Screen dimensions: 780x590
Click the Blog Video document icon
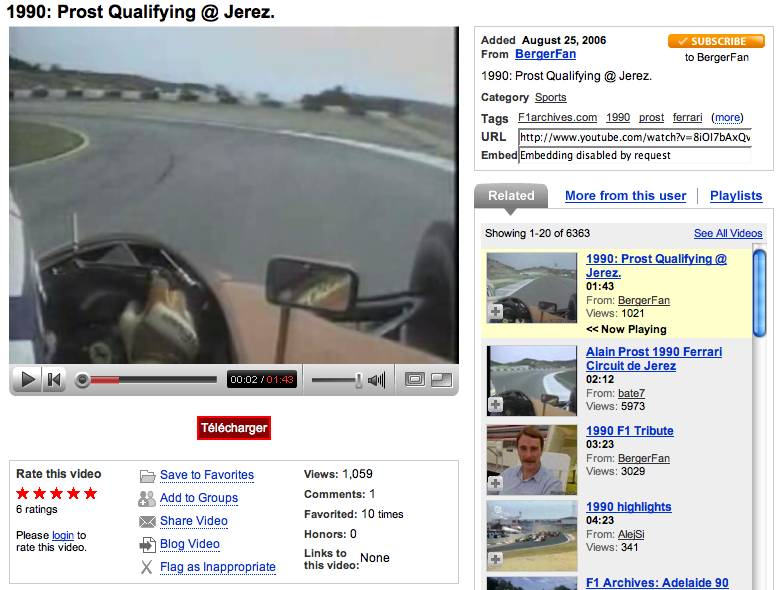click(x=147, y=545)
